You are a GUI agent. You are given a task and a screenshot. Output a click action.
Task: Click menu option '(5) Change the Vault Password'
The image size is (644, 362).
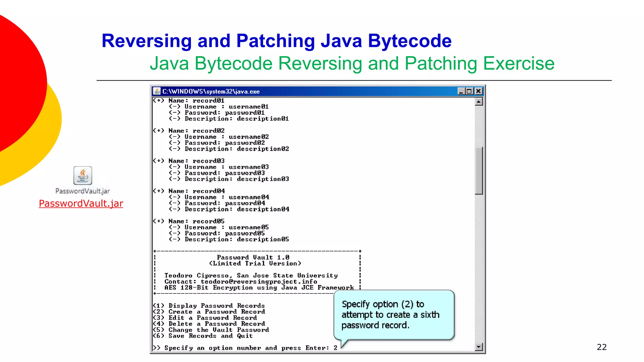pyautogui.click(x=211, y=330)
